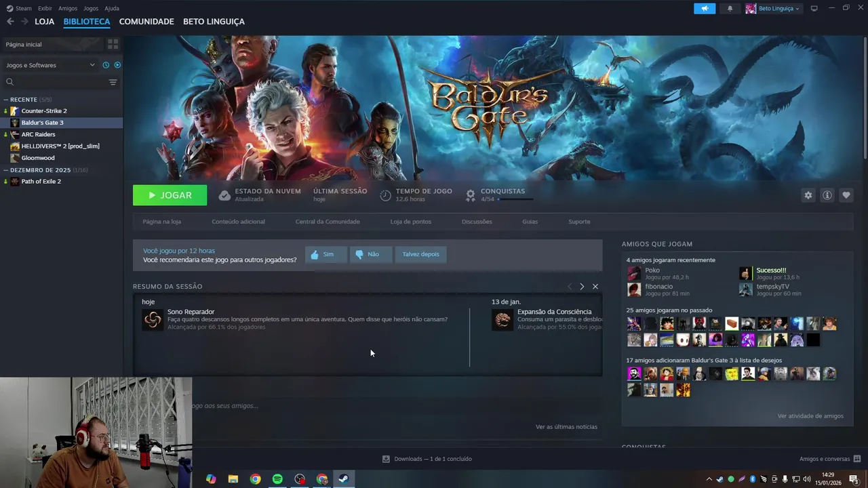Open Amigos e conversas
The height and width of the screenshot is (488, 868).
(830, 459)
